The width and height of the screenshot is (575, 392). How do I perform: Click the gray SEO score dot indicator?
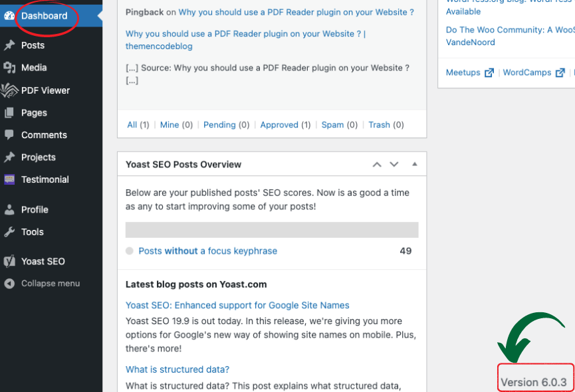[130, 251]
